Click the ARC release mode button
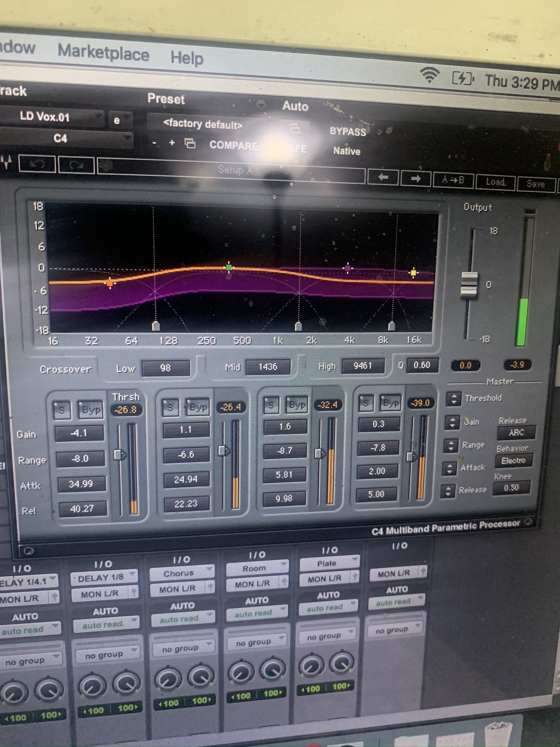Viewport: 560px width, 747px height. 516,433
